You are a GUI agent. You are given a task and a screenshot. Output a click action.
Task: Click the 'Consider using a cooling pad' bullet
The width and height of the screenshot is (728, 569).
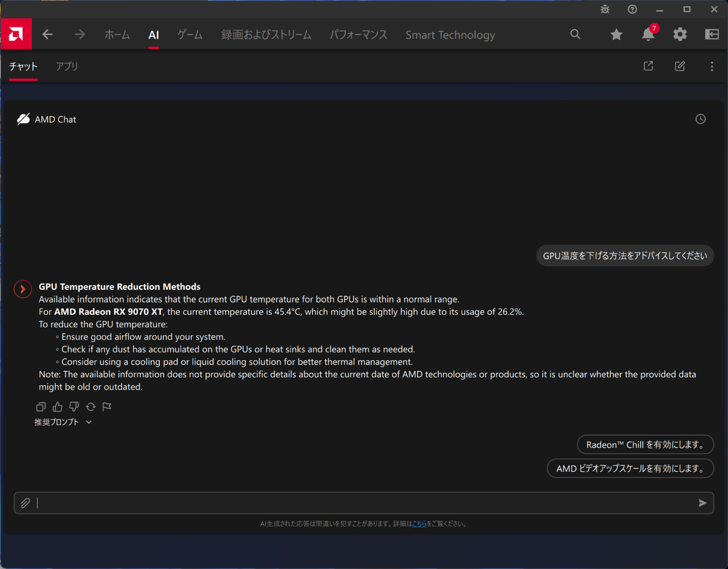(x=237, y=362)
